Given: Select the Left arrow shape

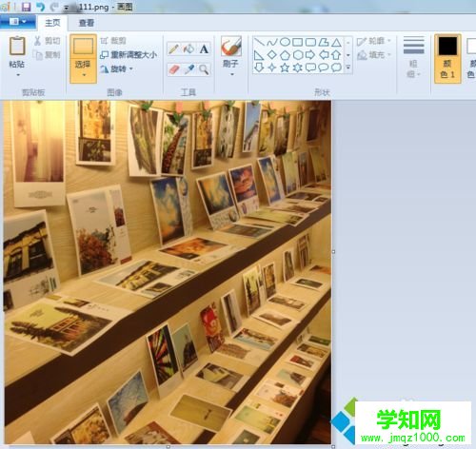Looking at the screenshot, I should point(324,55).
